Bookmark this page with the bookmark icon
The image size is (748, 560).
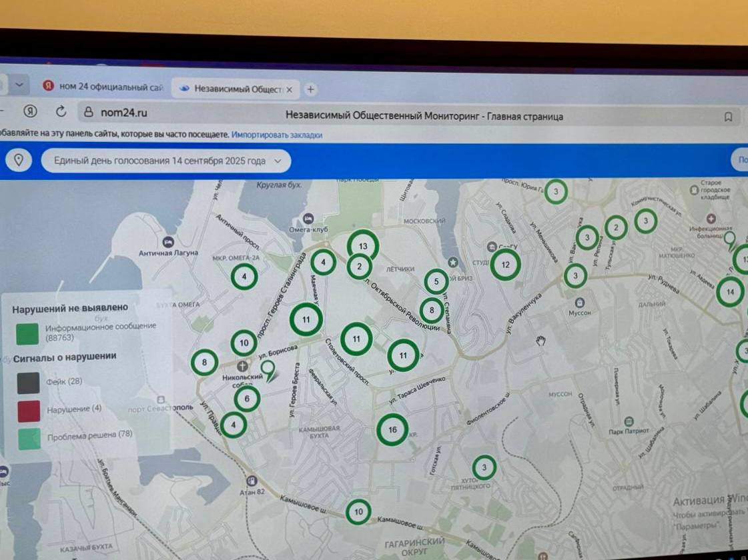728,117
